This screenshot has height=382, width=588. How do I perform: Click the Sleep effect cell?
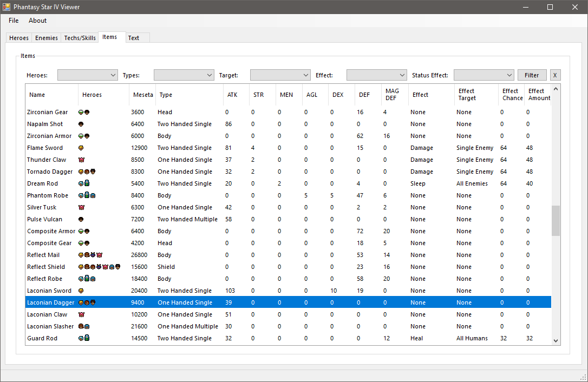[x=418, y=183]
